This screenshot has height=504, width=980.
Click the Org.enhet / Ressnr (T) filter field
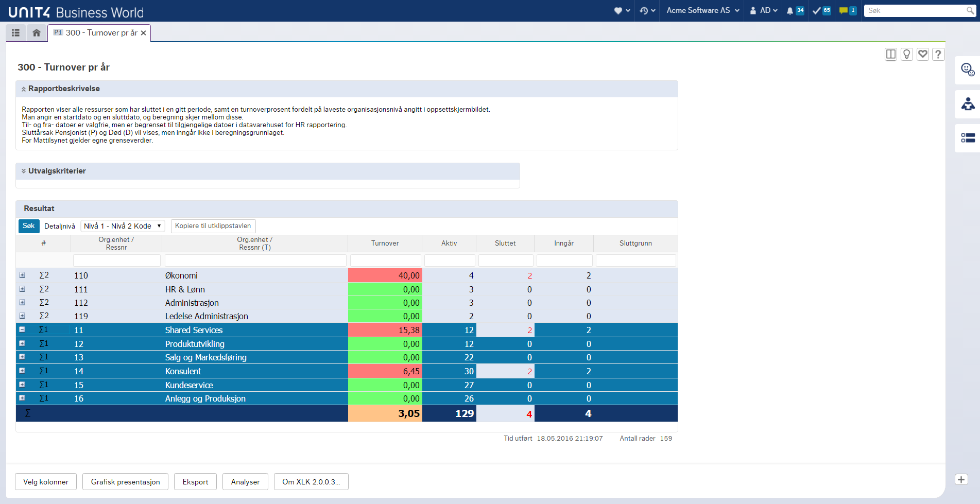coord(255,260)
